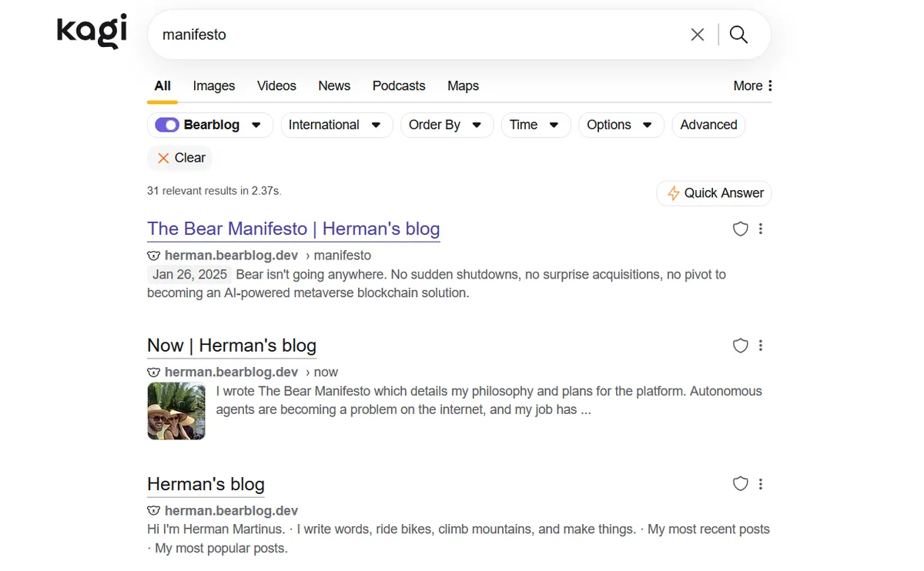Click the herman.bearblog.dev › manifesto URL
The image size is (924, 571).
(268, 255)
